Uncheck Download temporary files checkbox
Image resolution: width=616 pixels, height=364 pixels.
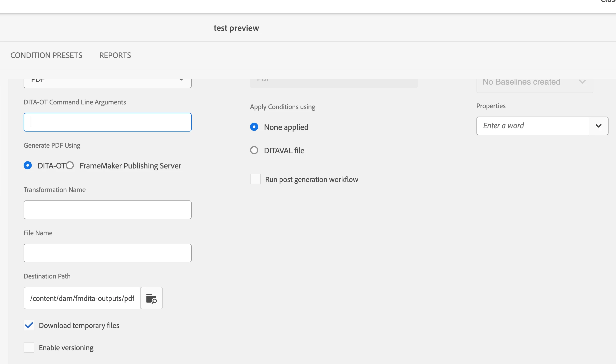coord(29,325)
